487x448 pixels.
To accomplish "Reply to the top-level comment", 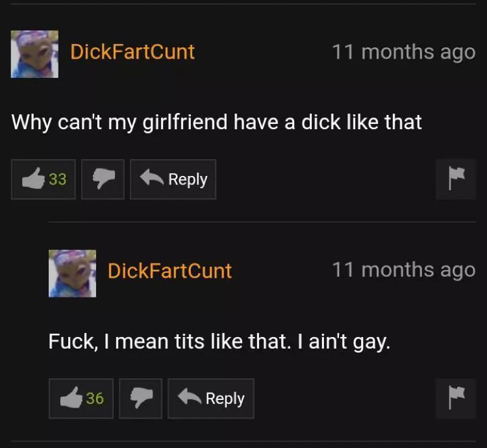I will (x=173, y=179).
